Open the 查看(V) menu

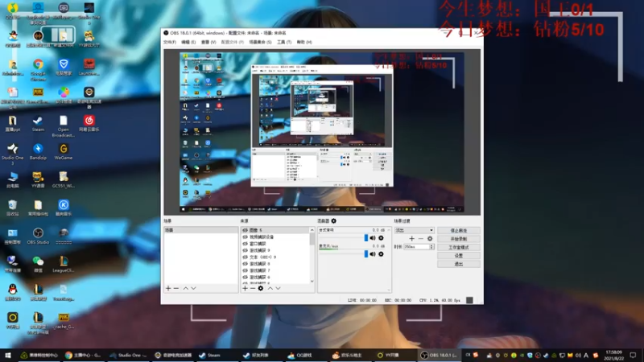208,43
